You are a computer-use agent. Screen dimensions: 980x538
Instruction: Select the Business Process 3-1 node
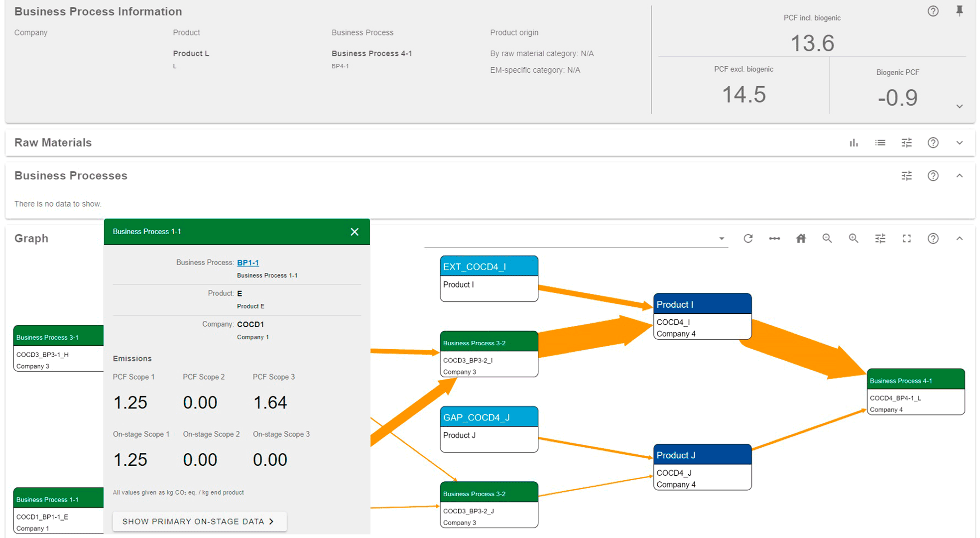point(58,348)
